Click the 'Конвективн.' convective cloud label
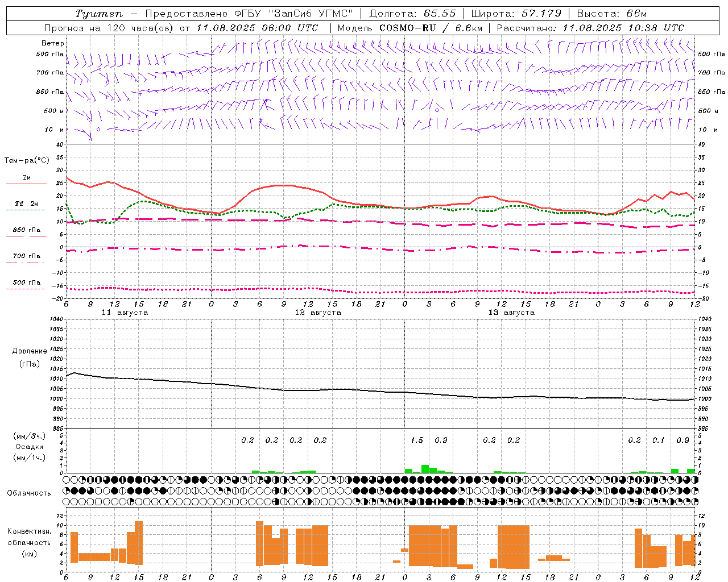 pos(30,531)
